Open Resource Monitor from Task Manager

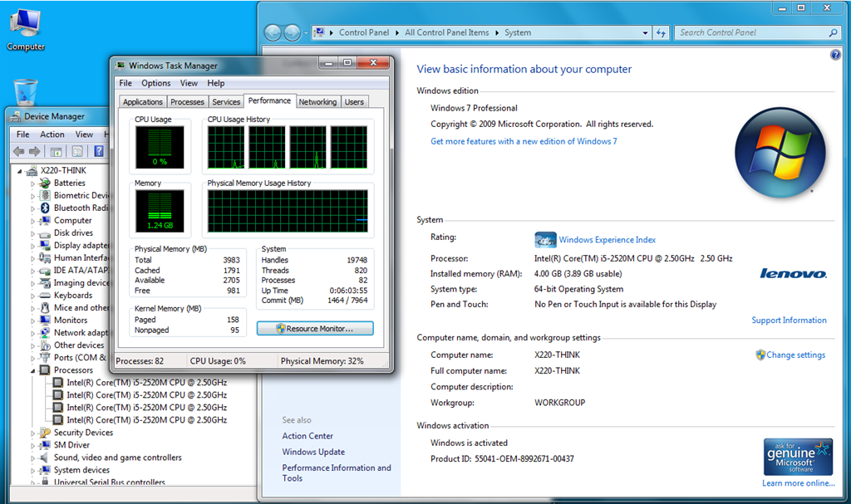315,328
